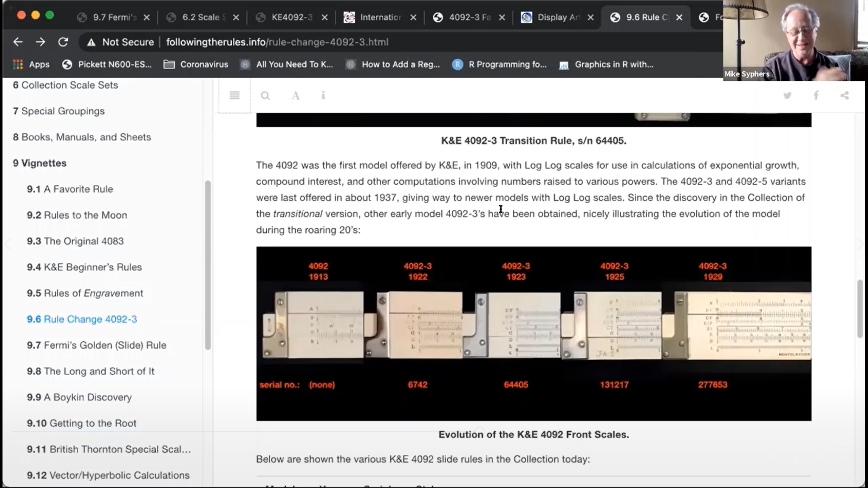The image size is (868, 488).
Task: Open font settings with the A icon
Action: coord(296,95)
